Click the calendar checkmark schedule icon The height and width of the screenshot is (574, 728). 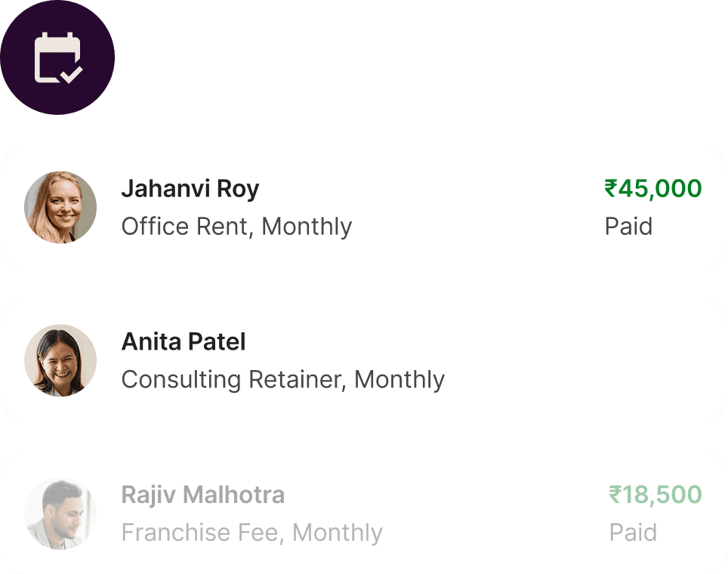(x=57, y=57)
